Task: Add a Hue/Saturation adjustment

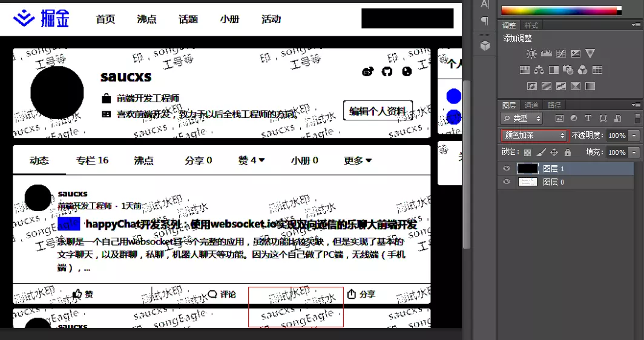Action: point(525,70)
